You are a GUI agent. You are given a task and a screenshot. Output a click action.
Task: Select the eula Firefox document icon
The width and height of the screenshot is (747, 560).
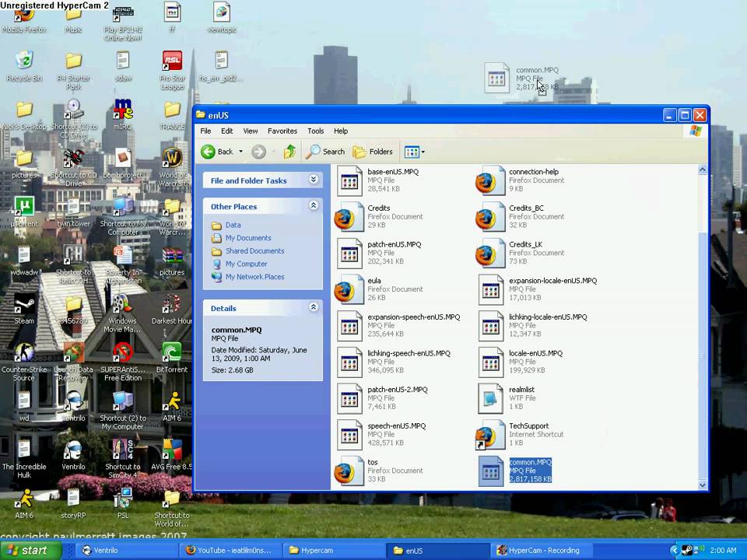pyautogui.click(x=349, y=289)
